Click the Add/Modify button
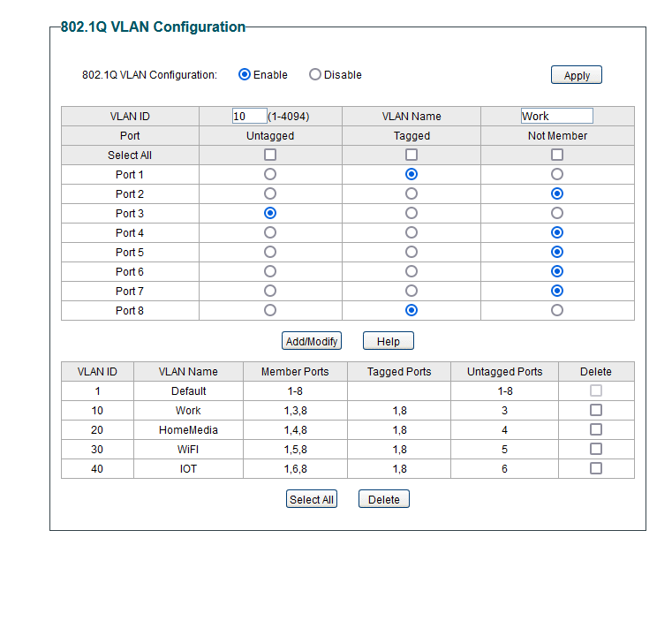This screenshot has height=629, width=672. pos(312,341)
